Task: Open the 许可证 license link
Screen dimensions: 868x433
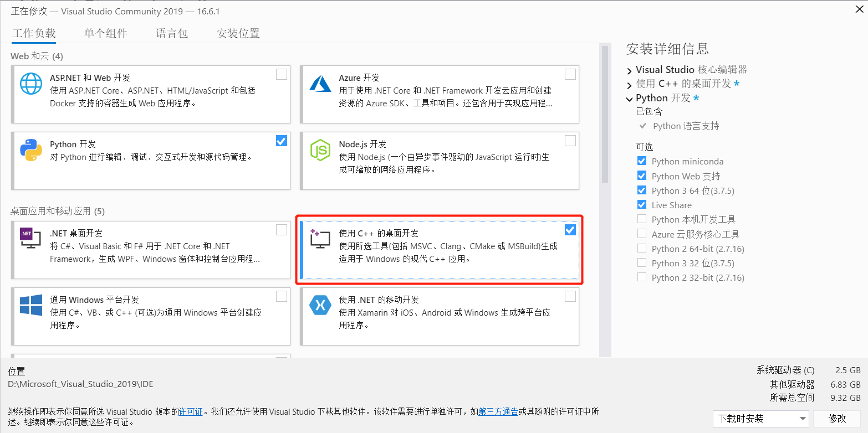Action: (x=191, y=412)
